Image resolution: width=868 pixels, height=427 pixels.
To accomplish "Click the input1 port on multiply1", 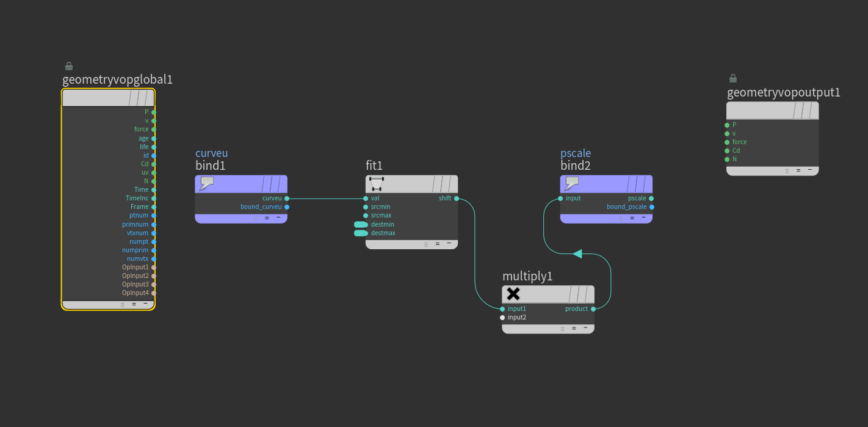I will pos(502,309).
